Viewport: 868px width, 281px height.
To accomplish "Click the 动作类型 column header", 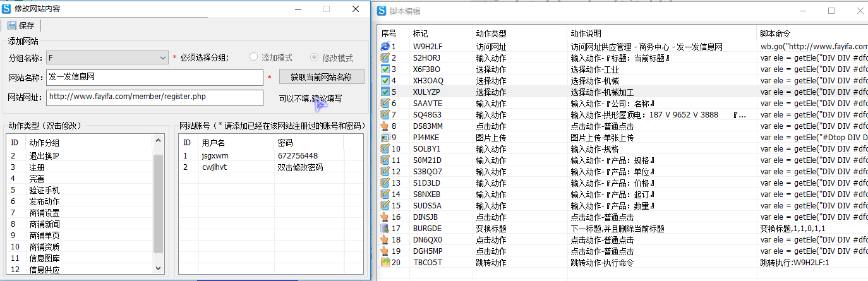I will click(x=490, y=33).
